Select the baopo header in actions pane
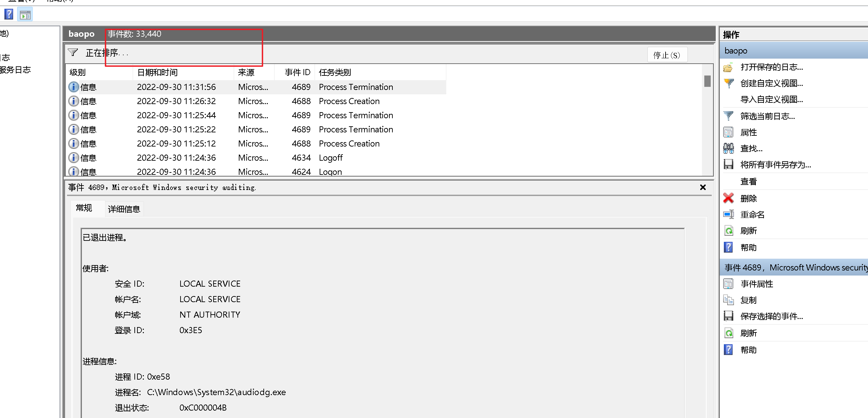868x418 pixels. 794,51
